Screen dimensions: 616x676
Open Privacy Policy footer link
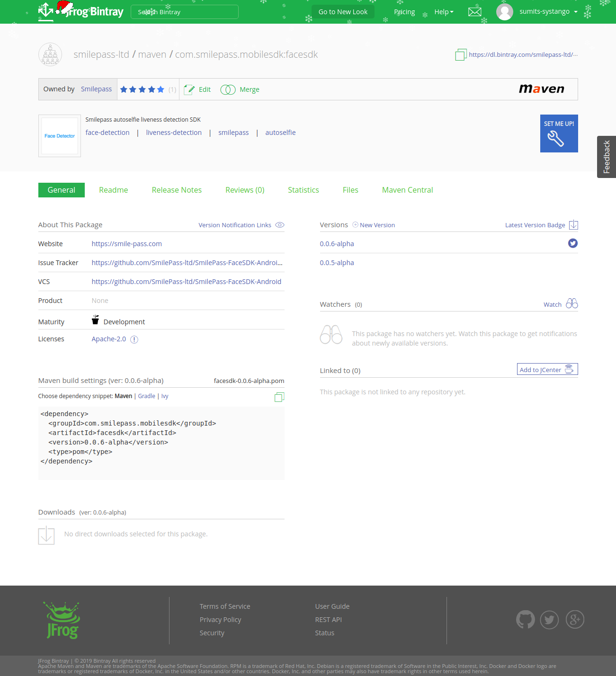[x=220, y=620]
